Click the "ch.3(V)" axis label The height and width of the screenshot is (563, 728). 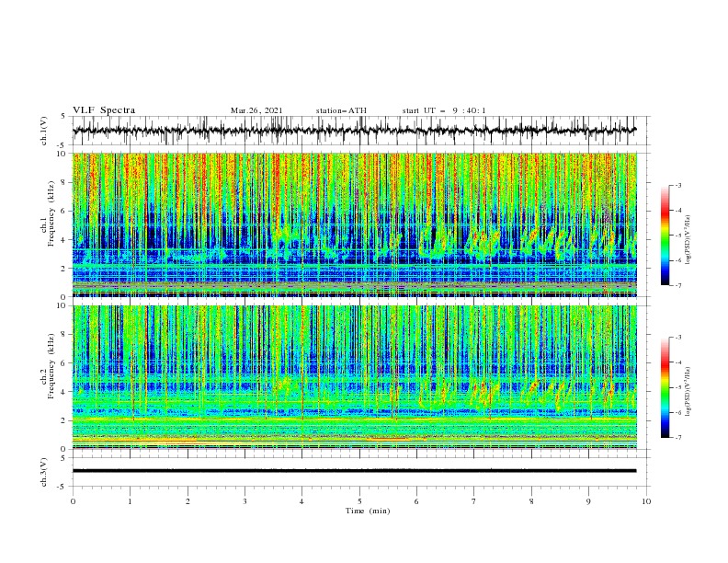(44, 472)
